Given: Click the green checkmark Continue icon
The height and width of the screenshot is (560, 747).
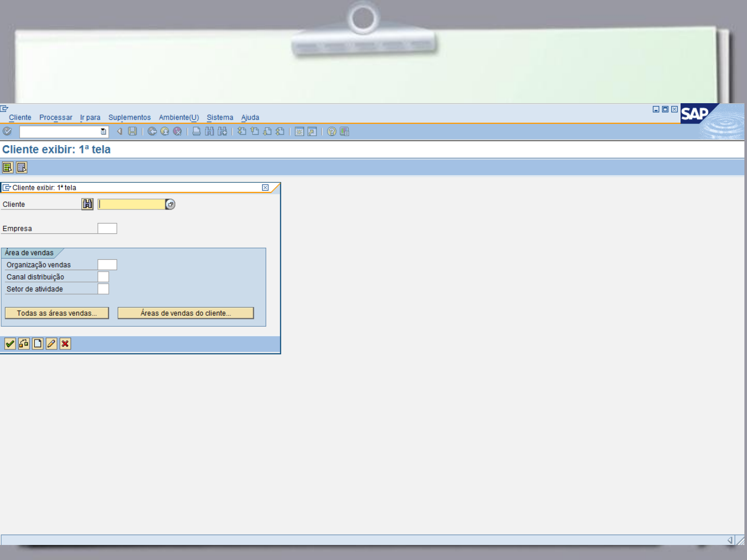Looking at the screenshot, I should pyautogui.click(x=10, y=344).
